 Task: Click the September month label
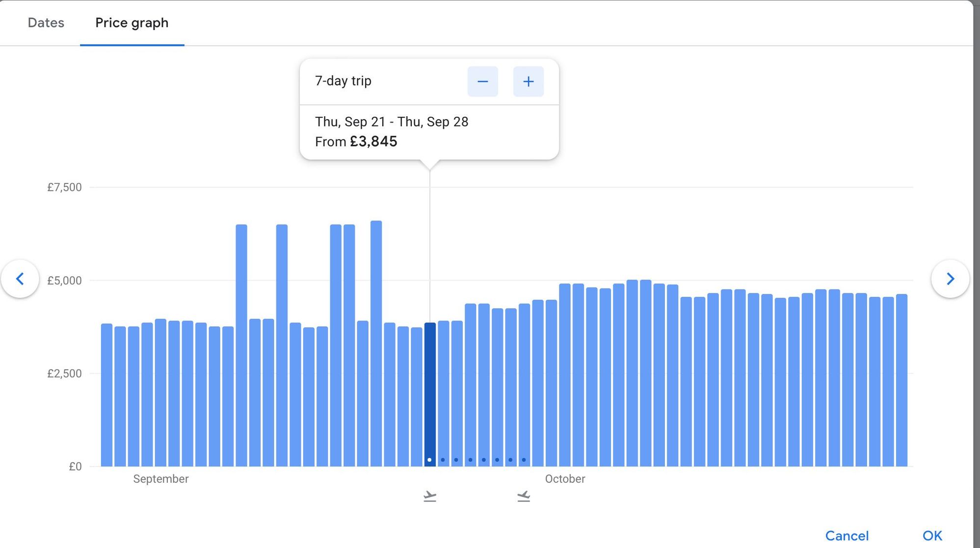click(160, 479)
